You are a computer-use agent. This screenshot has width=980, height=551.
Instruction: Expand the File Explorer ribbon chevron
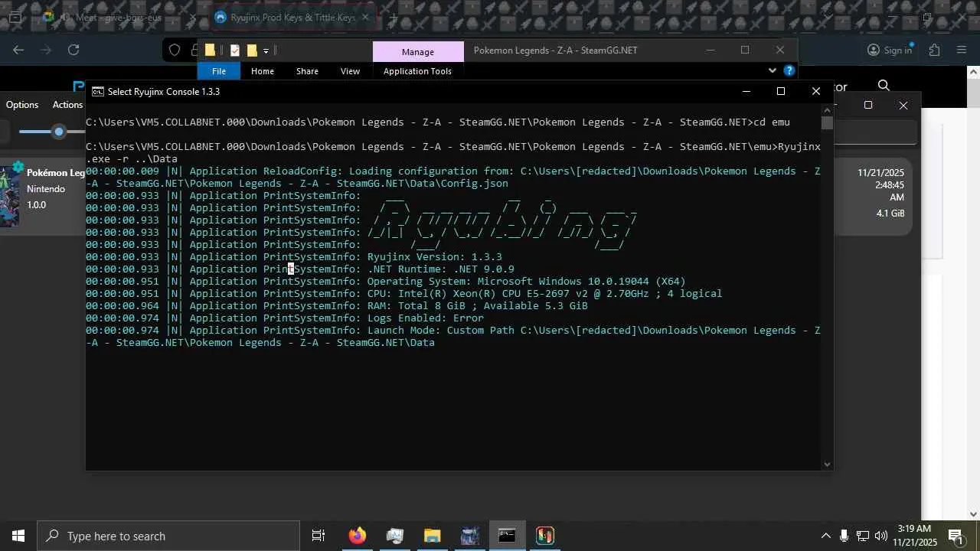coord(772,70)
